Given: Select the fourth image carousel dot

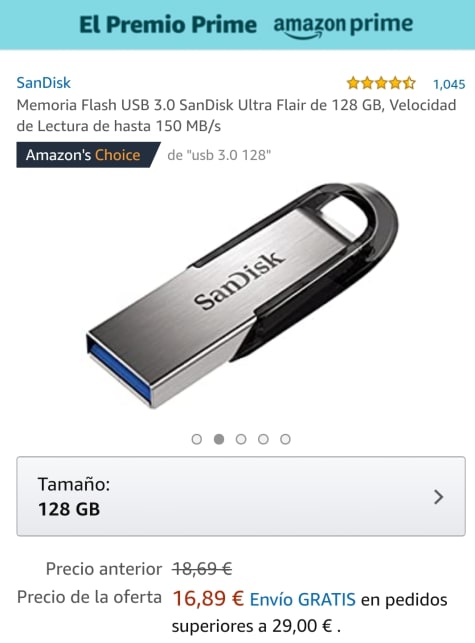Looking at the screenshot, I should pyautogui.click(x=263, y=439).
